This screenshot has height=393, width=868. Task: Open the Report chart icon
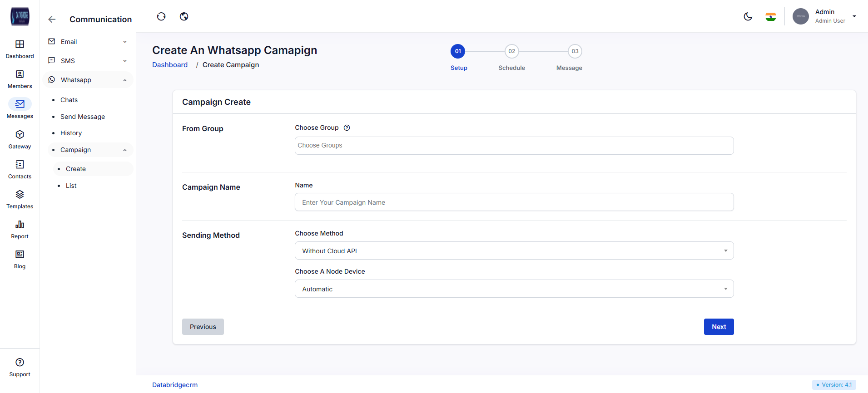pyautogui.click(x=20, y=225)
